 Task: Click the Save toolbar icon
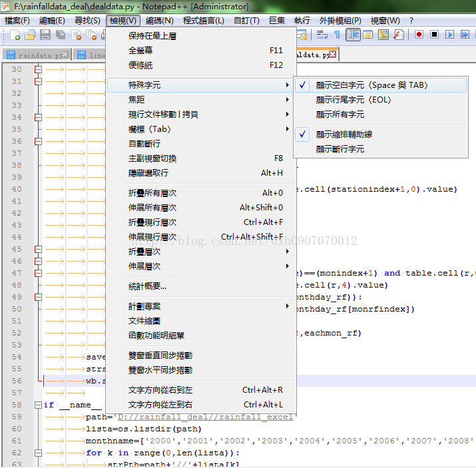pos(45,35)
